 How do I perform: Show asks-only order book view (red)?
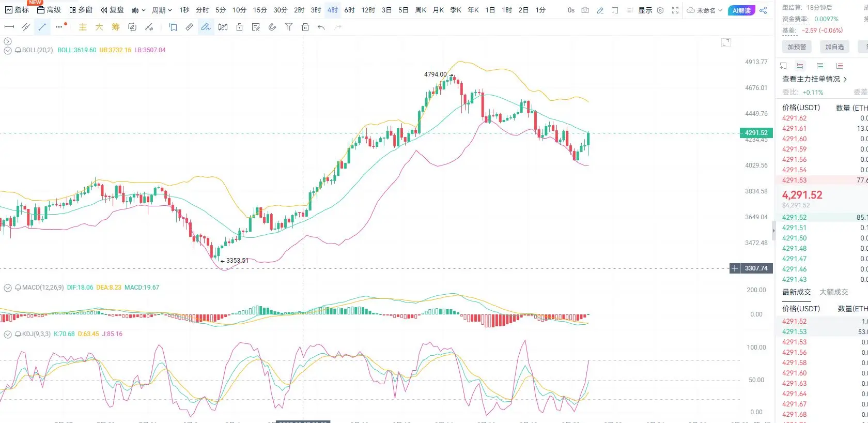tap(840, 66)
